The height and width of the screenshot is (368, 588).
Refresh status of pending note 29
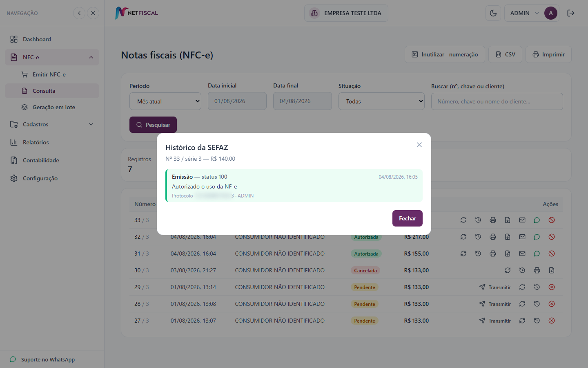522,287
